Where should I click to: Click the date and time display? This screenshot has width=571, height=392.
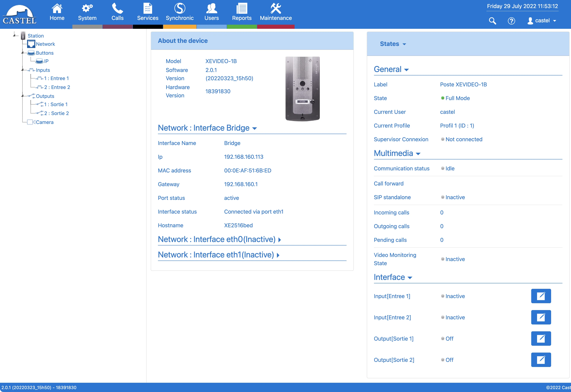tap(522, 6)
